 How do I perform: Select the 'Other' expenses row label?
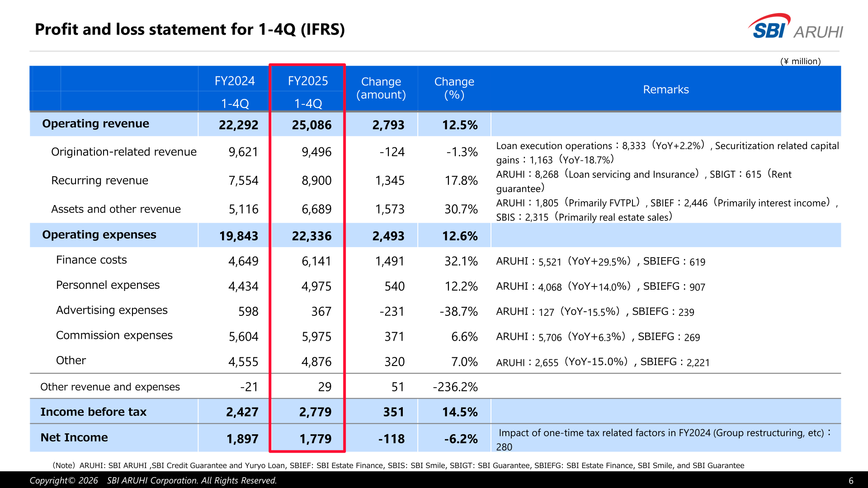pos(71,361)
